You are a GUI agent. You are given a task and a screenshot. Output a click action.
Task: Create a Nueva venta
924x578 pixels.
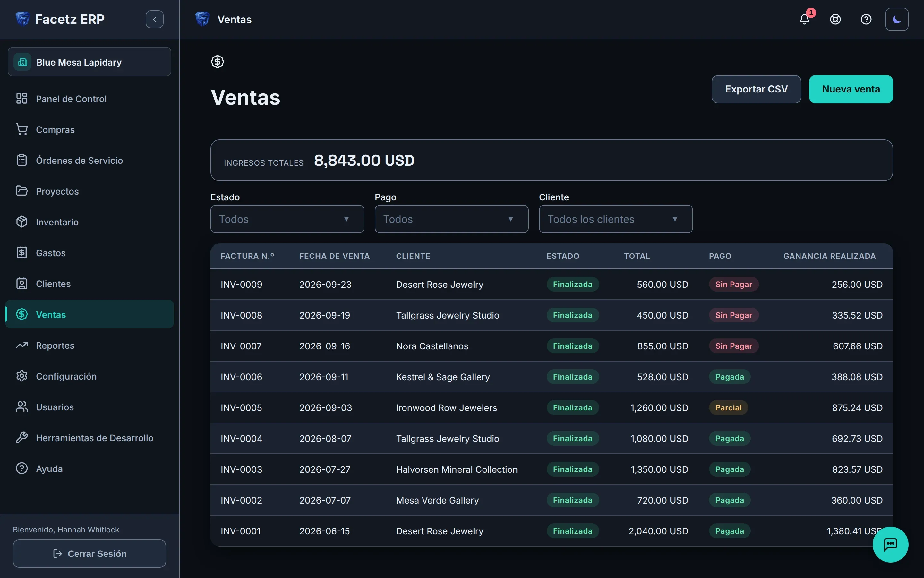851,89
